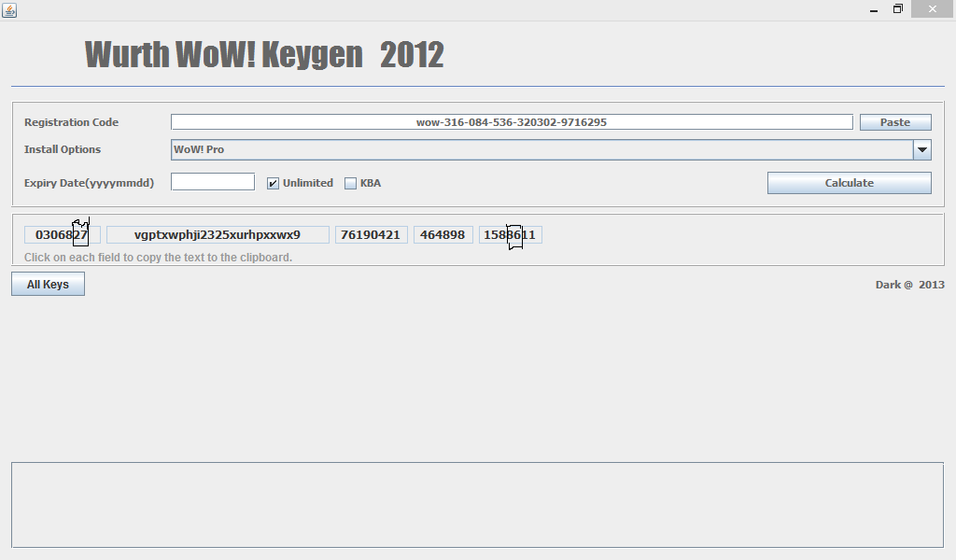
Task: Disable the Unlimited checkbox
Action: click(x=273, y=183)
